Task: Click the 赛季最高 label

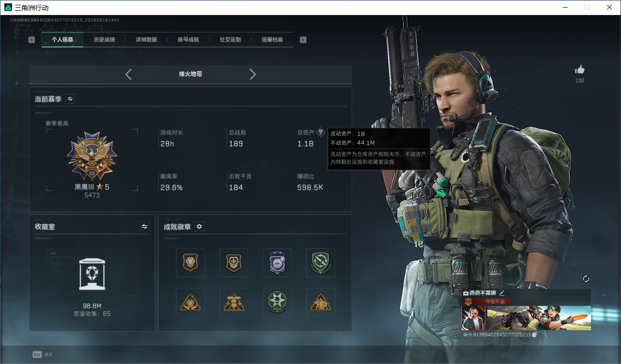Action: [x=57, y=123]
